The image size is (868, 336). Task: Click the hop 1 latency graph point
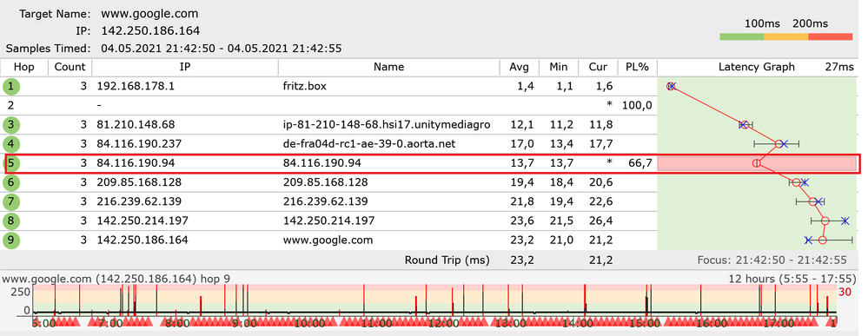pyautogui.click(x=671, y=86)
